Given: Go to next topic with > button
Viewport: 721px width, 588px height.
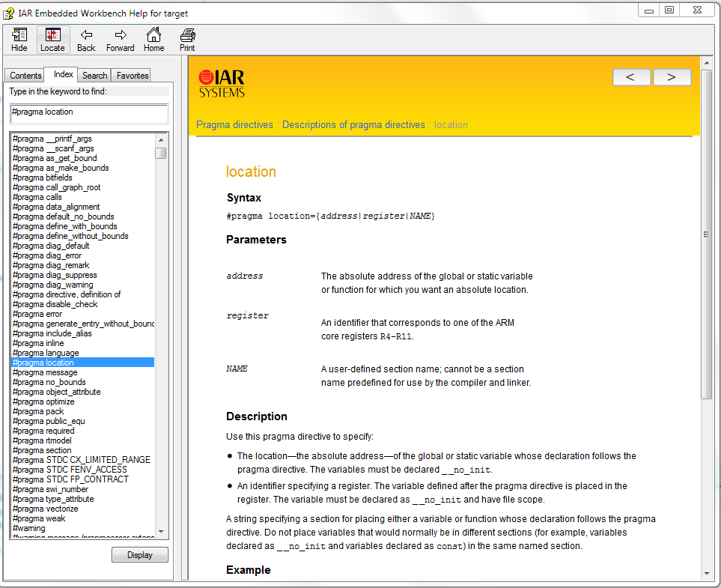Looking at the screenshot, I should coord(672,77).
